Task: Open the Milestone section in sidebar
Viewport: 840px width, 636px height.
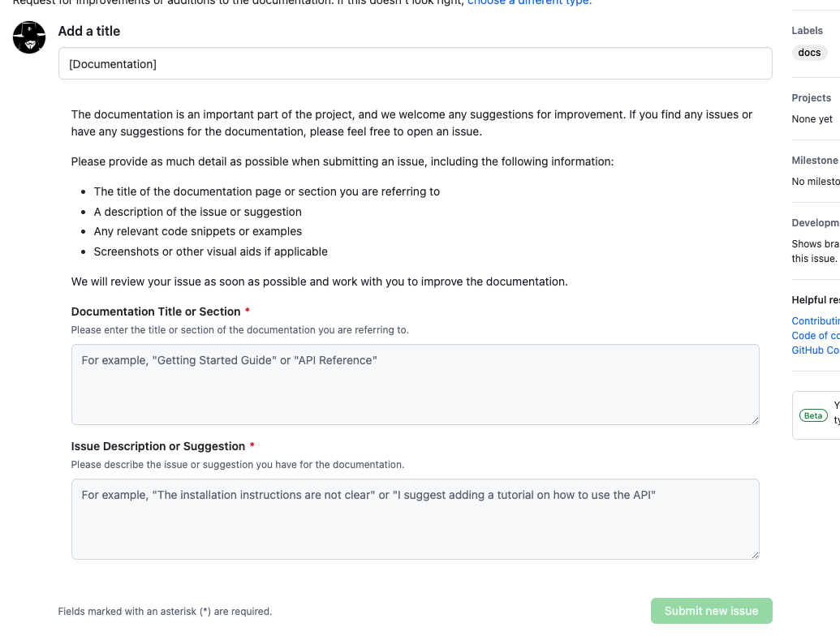Action: [x=815, y=161]
